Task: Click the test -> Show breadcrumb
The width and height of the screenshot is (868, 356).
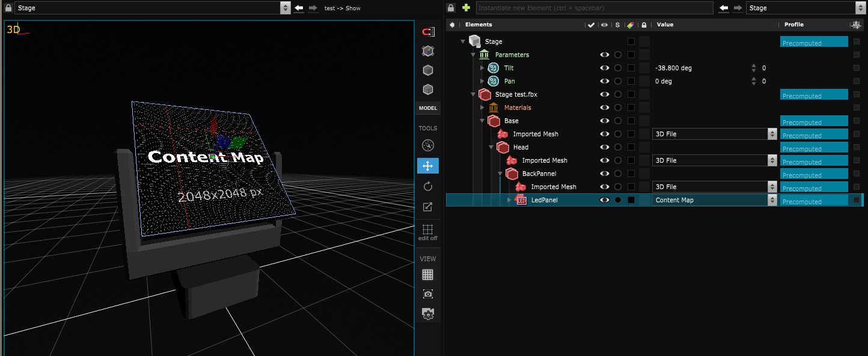Action: pos(343,8)
